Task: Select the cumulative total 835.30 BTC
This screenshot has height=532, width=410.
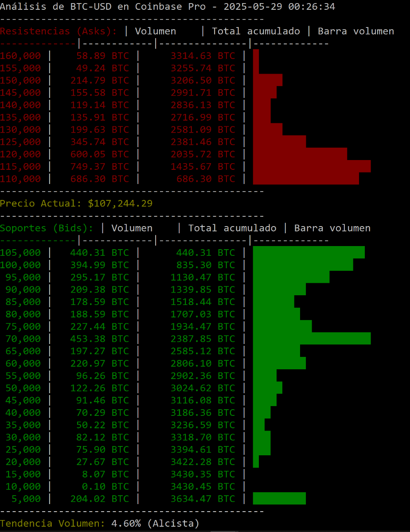Action: click(206, 265)
